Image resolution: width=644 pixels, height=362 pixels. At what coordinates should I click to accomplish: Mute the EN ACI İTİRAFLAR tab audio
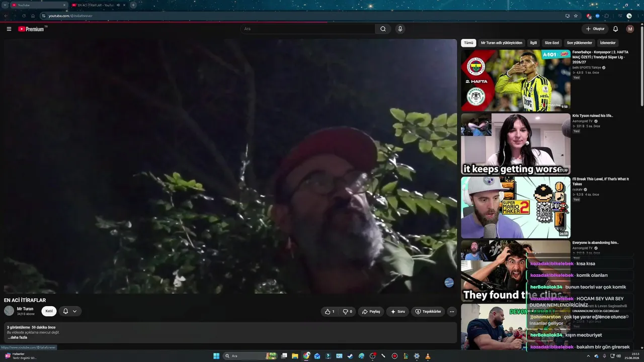click(118, 5)
